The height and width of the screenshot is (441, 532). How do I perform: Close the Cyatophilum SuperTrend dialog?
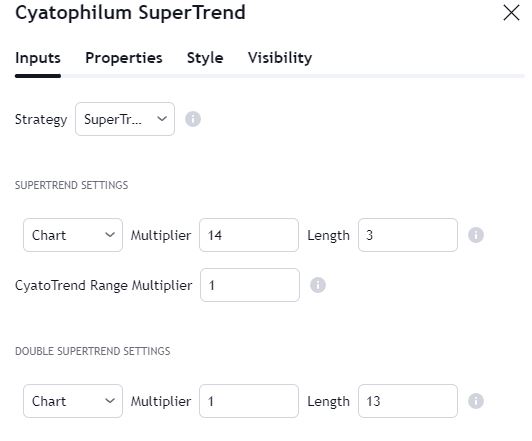point(511,13)
